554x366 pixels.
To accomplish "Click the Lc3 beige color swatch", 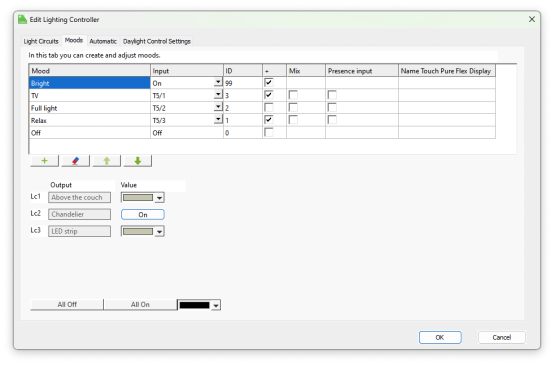I will click(x=138, y=231).
